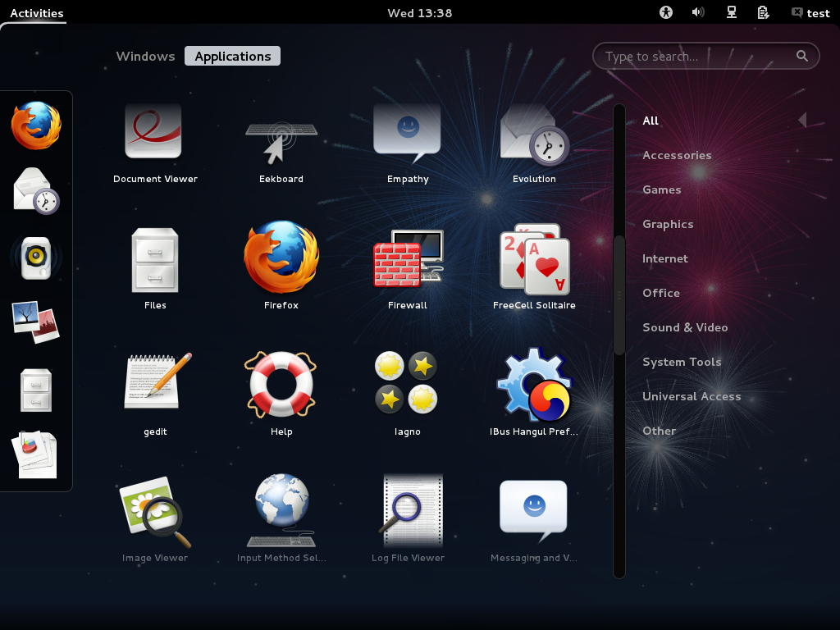
Task: Show All application categories
Action: pyautogui.click(x=651, y=121)
